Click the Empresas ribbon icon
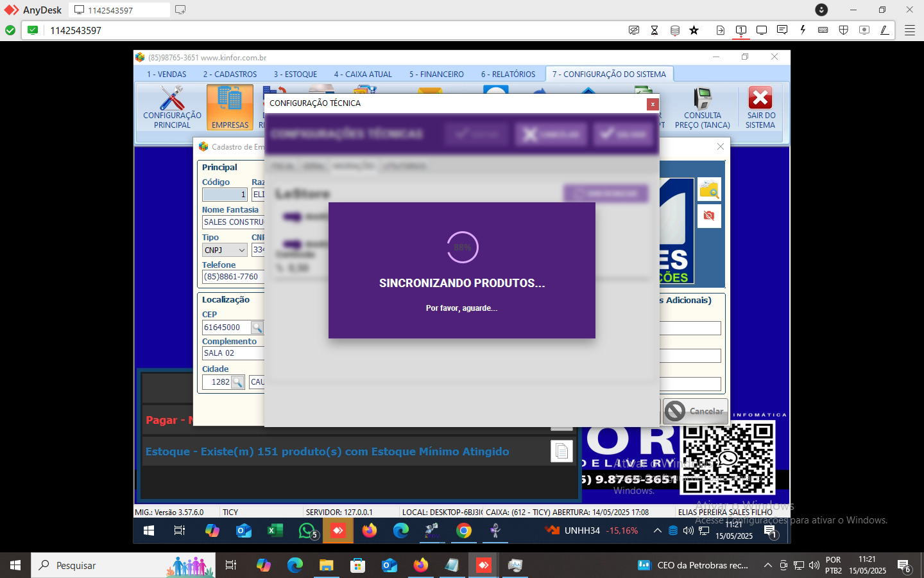 (230, 107)
